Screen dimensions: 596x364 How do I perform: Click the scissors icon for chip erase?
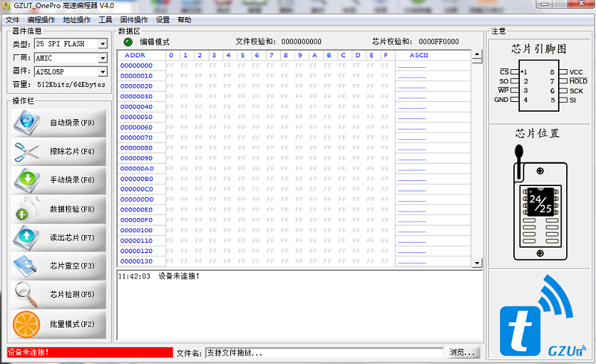tap(26, 152)
